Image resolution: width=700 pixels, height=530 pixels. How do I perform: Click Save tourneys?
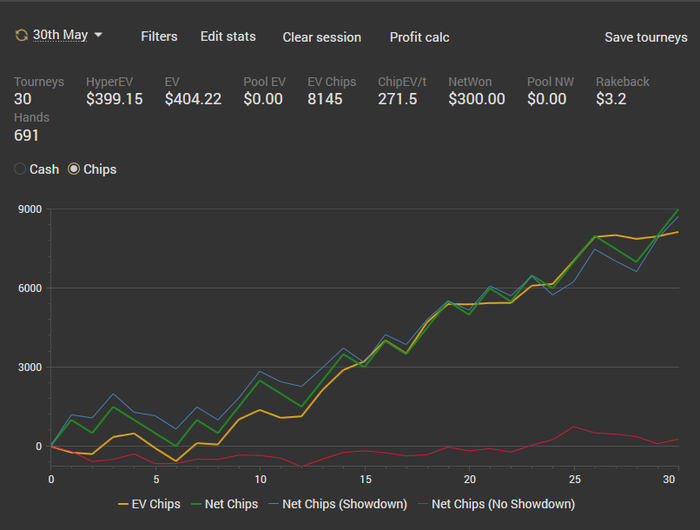click(x=646, y=37)
